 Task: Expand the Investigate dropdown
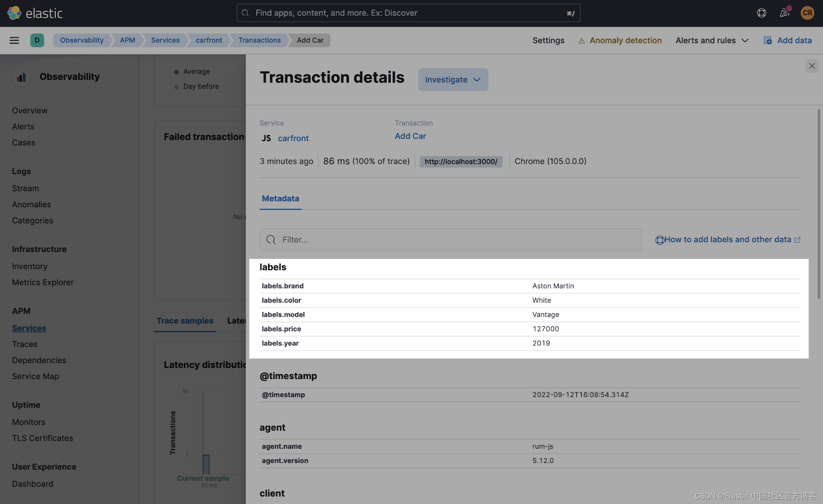(453, 79)
